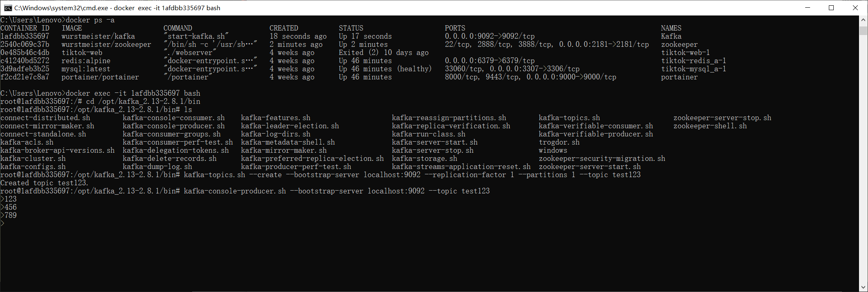
Task: Click the 'Created topic test123.' output line
Action: (44, 183)
